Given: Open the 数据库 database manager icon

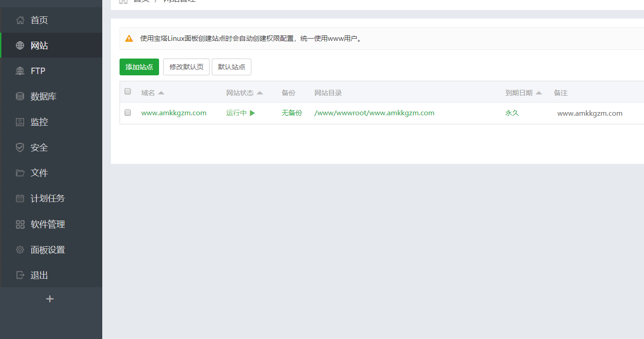Looking at the screenshot, I should coord(20,96).
